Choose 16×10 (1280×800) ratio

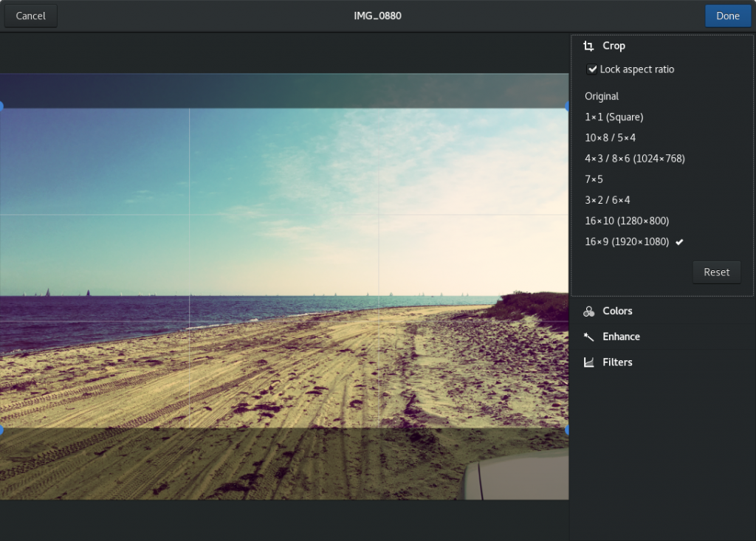coord(627,221)
